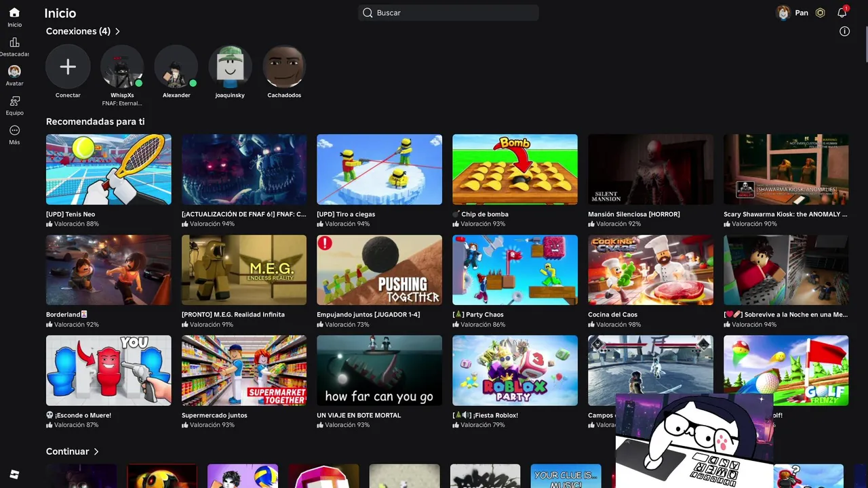The height and width of the screenshot is (488, 868).
Task: Open Party Chaos game thumbnail
Action: tap(515, 270)
